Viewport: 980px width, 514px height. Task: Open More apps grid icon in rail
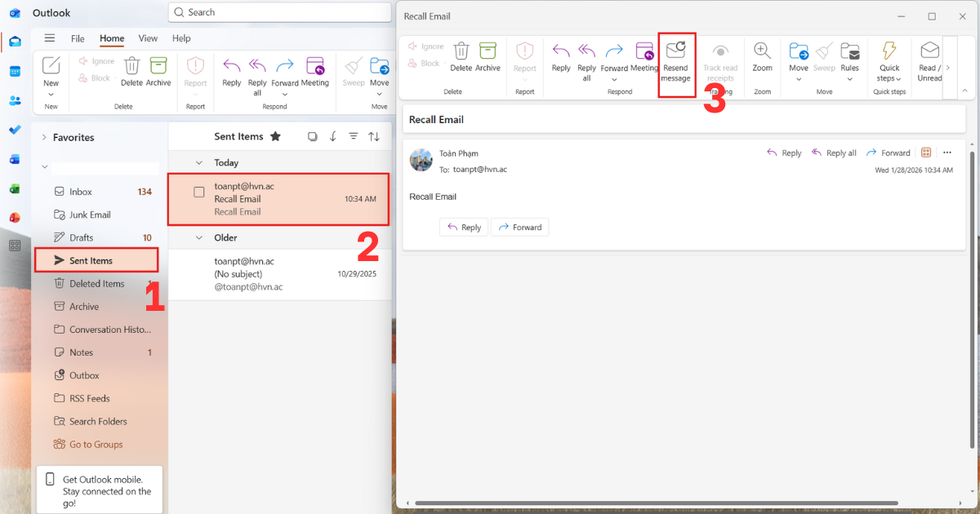click(x=15, y=246)
